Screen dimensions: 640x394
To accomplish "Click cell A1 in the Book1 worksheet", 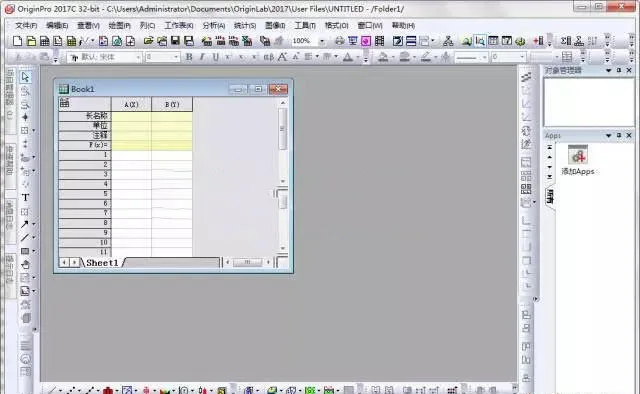I will 131,155.
